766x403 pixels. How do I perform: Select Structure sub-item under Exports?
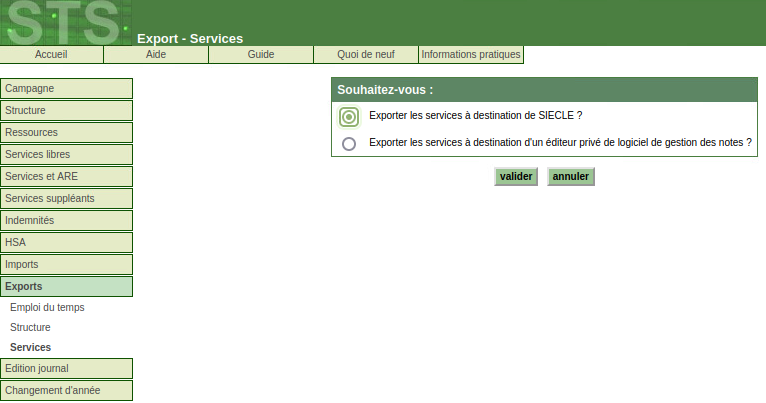[30, 328]
